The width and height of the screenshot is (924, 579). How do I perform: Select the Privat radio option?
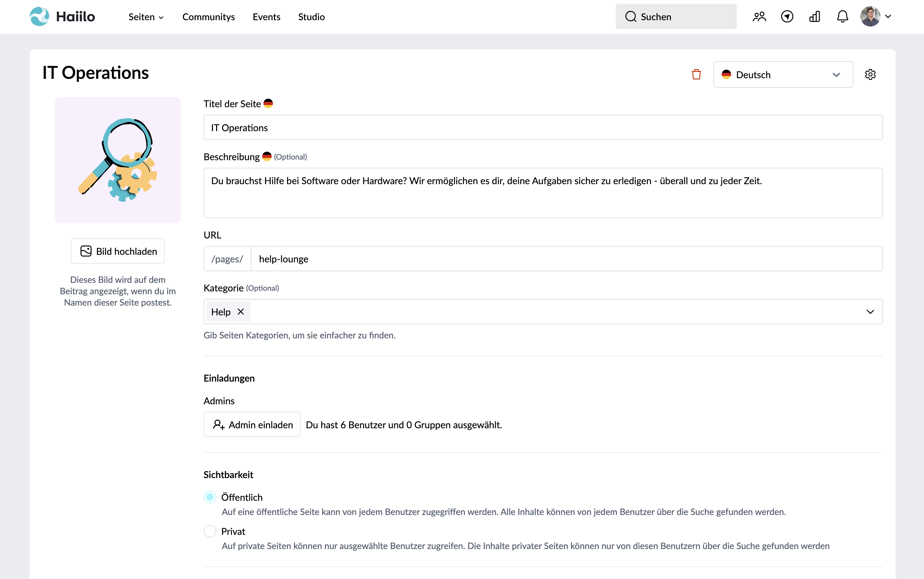[210, 531]
